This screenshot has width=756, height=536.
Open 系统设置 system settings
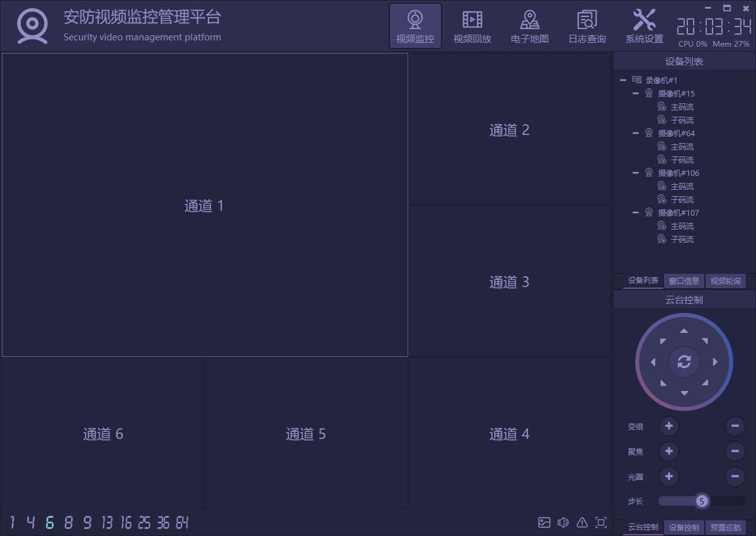644,26
